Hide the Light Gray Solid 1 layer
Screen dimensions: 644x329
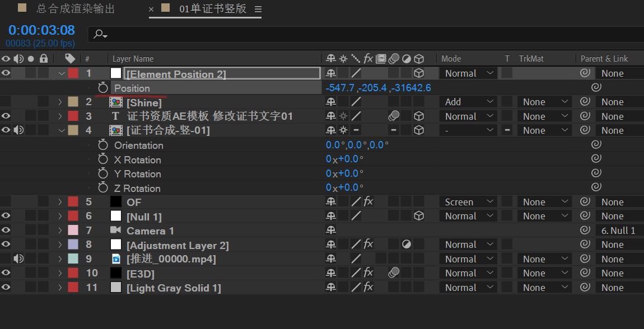[x=6, y=288]
